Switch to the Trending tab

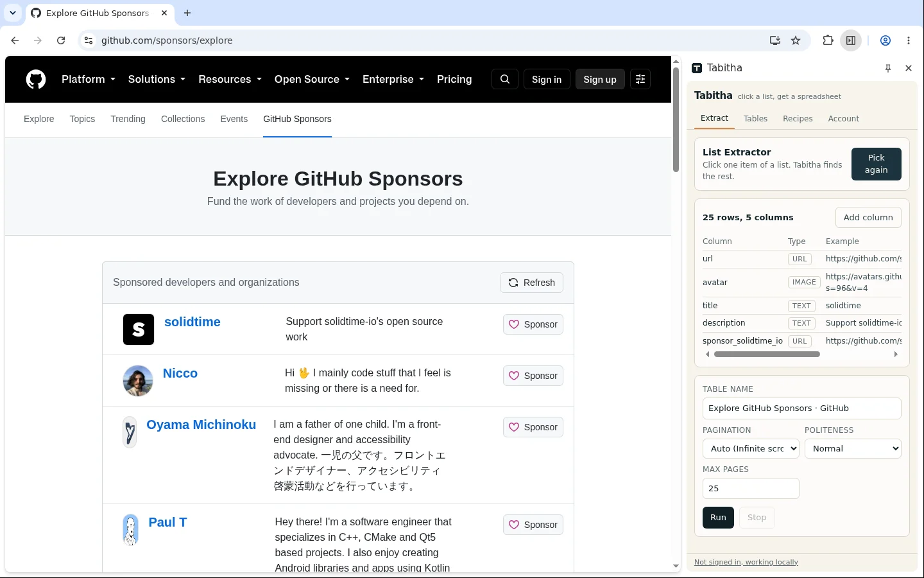(128, 119)
